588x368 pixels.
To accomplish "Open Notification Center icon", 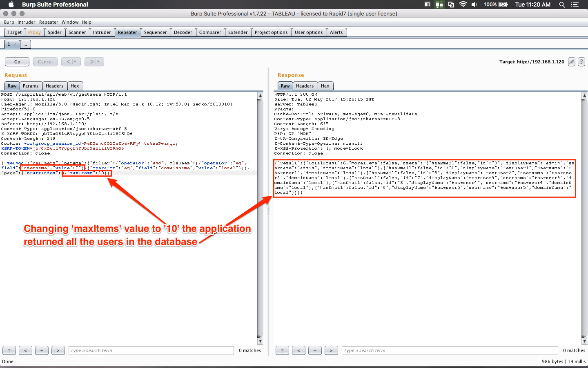I will pyautogui.click(x=575, y=4).
